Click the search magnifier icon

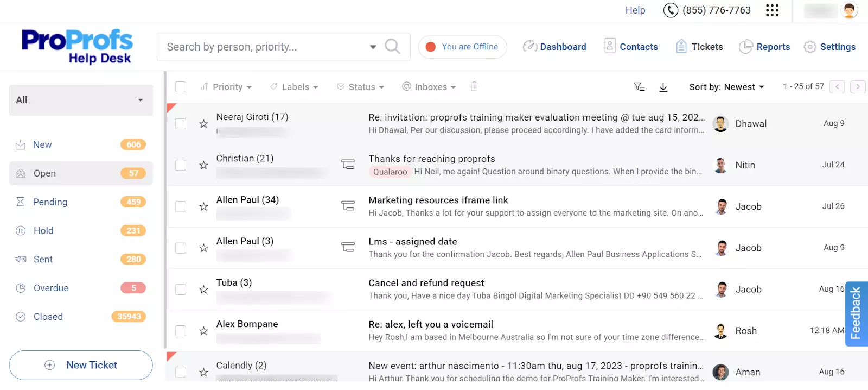point(392,47)
